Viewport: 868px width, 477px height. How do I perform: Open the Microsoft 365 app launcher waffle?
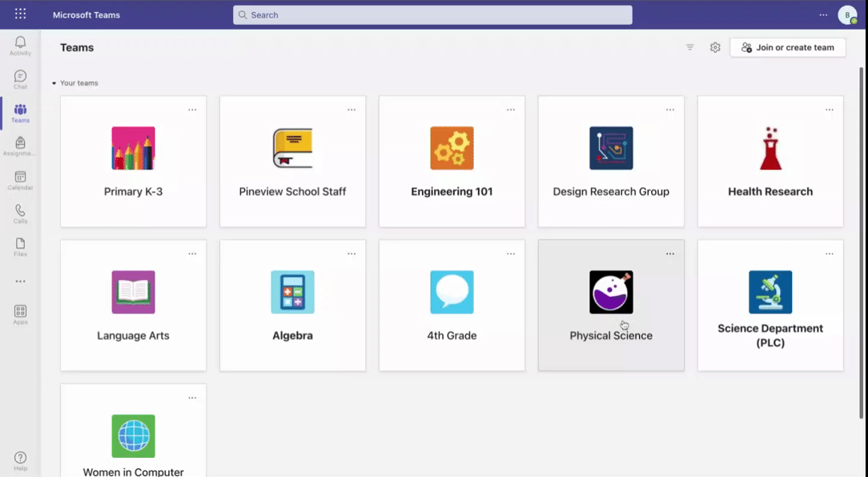[21, 14]
